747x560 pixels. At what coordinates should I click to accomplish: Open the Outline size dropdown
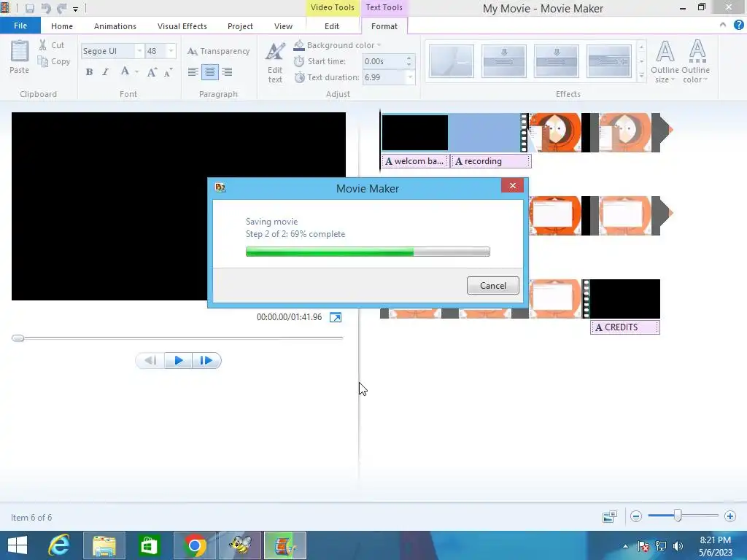pos(665,62)
